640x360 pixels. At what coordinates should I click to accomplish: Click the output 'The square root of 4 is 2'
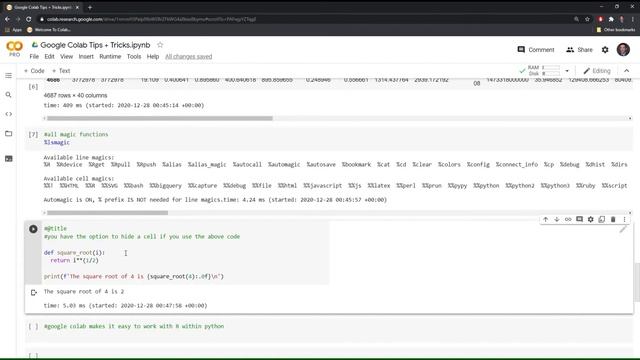click(84, 291)
